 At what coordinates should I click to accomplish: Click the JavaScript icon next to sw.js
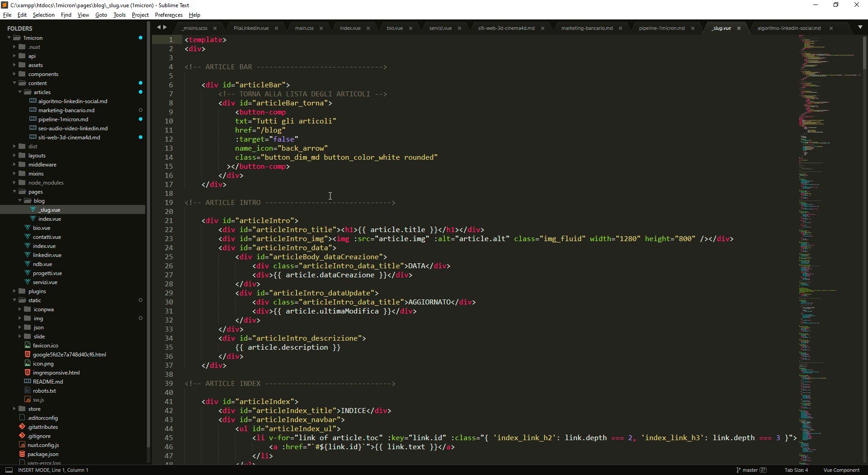pos(28,399)
